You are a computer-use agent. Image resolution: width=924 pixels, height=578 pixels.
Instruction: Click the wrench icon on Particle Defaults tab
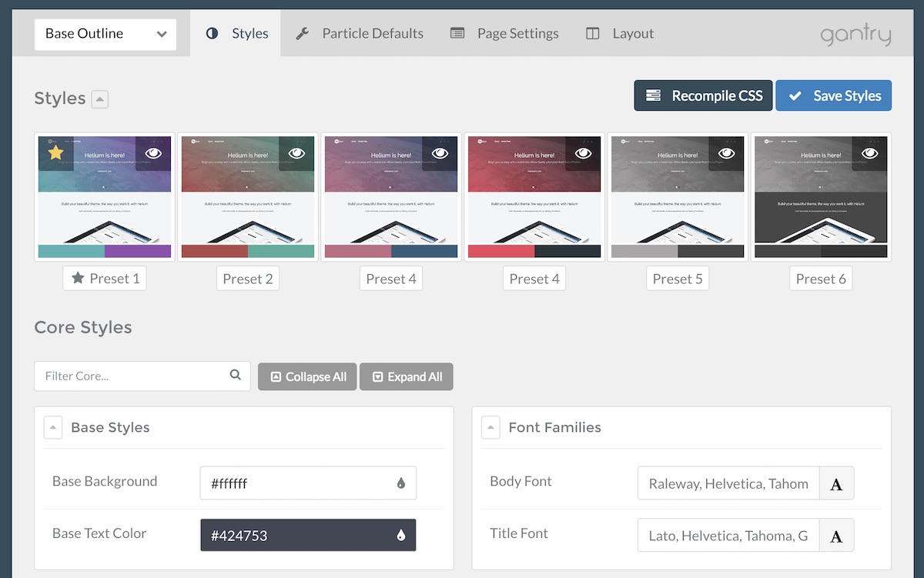tap(302, 33)
